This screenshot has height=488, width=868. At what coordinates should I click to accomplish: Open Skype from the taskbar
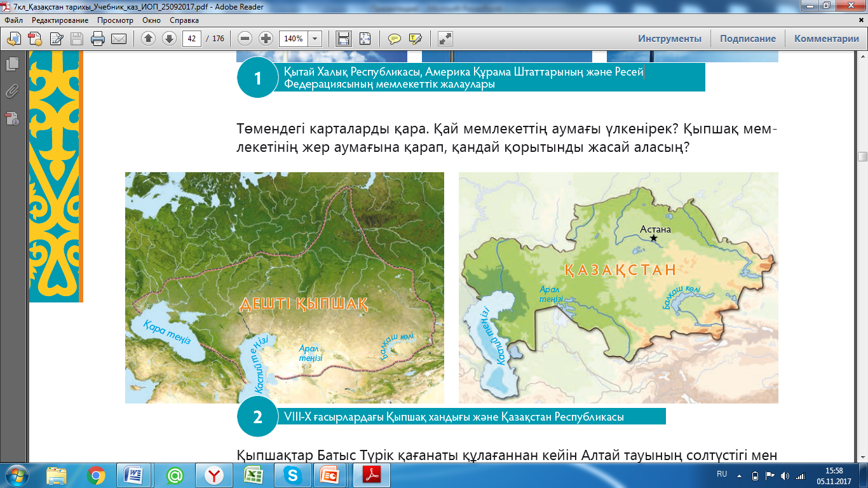pyautogui.click(x=292, y=475)
